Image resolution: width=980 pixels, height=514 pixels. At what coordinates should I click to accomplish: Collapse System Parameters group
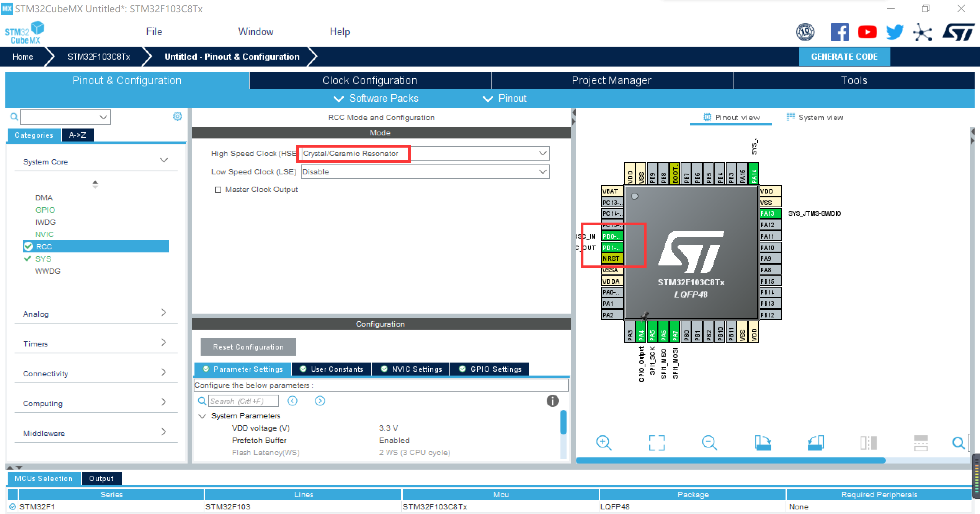pyautogui.click(x=203, y=416)
